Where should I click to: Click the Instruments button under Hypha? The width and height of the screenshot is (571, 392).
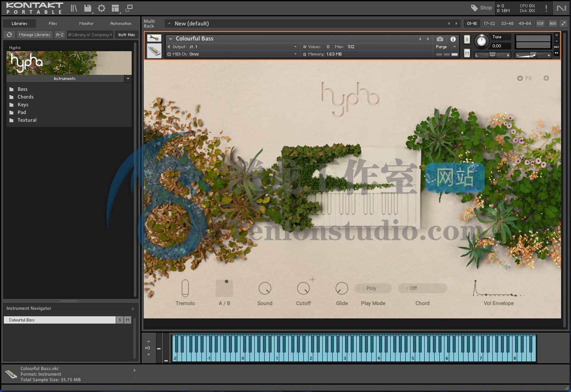click(65, 79)
